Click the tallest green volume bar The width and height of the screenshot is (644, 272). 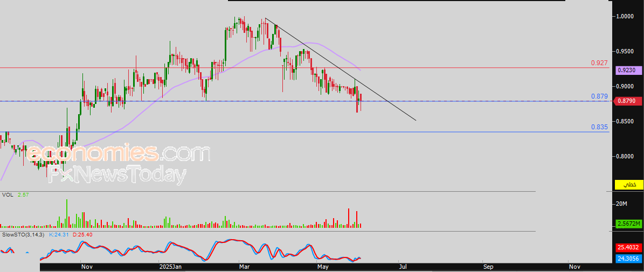pos(67,214)
